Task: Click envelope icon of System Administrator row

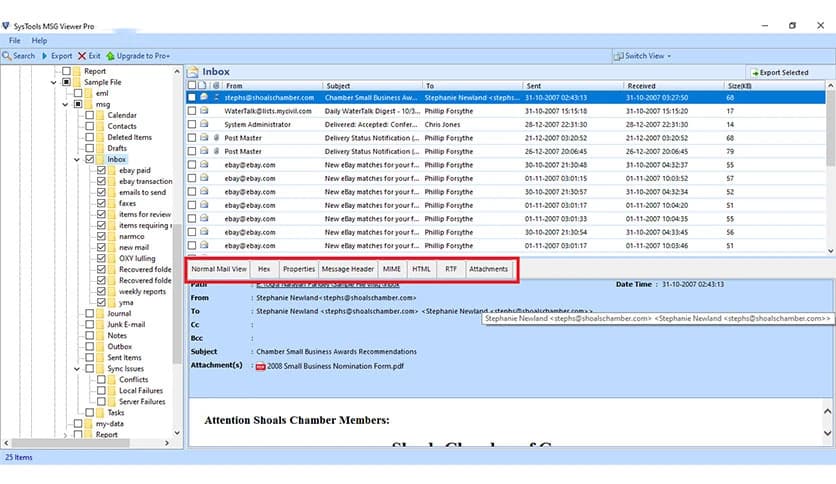Action: [x=204, y=124]
